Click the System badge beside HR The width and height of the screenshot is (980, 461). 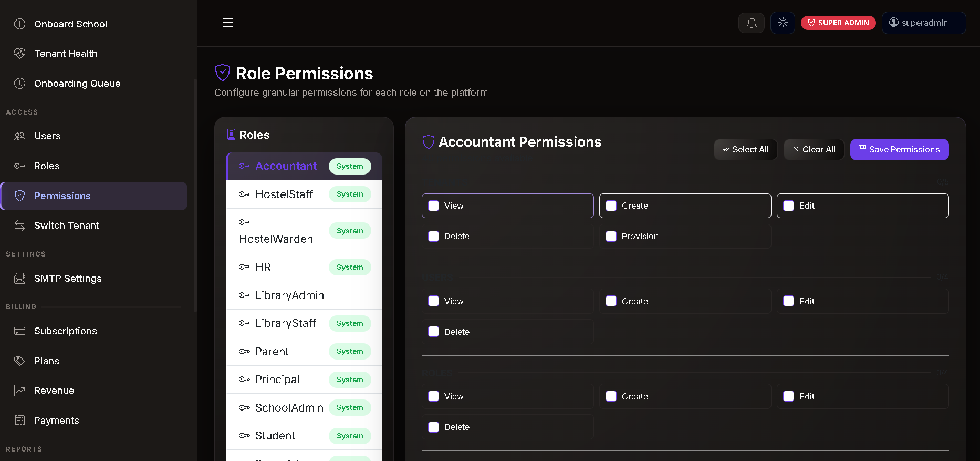point(350,267)
